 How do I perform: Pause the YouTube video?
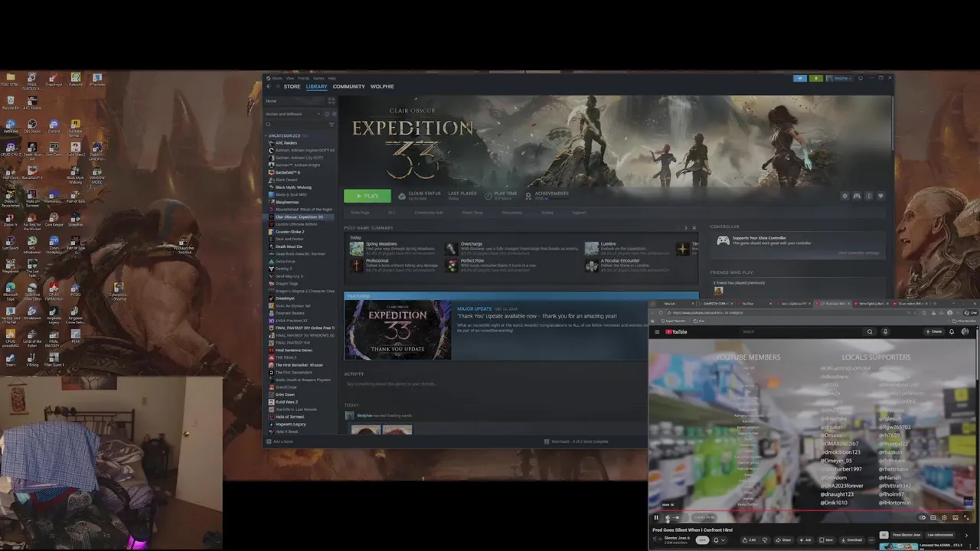(656, 517)
